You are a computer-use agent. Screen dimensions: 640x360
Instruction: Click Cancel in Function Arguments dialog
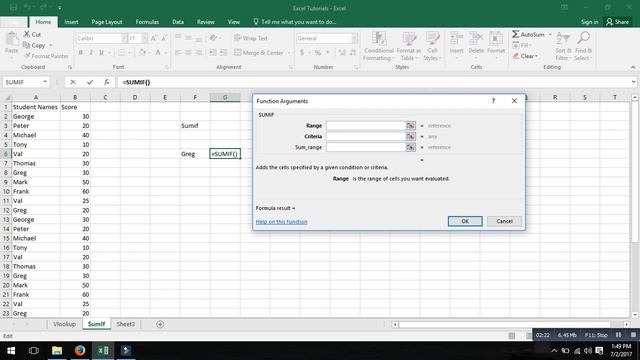(504, 221)
